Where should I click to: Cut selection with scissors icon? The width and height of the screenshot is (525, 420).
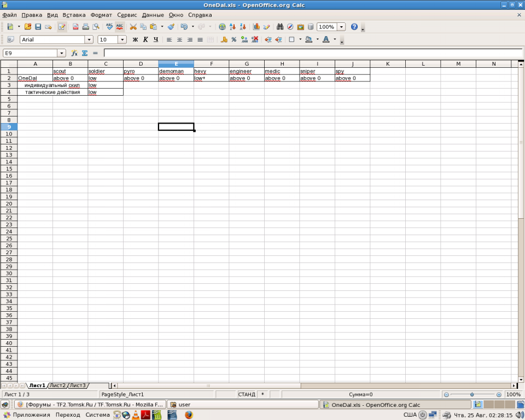tap(133, 27)
